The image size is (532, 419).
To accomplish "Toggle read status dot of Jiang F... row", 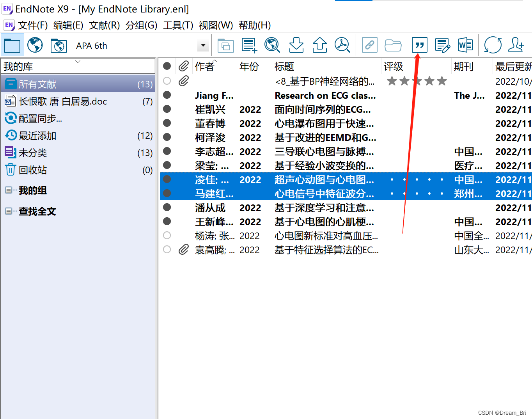I will [167, 95].
